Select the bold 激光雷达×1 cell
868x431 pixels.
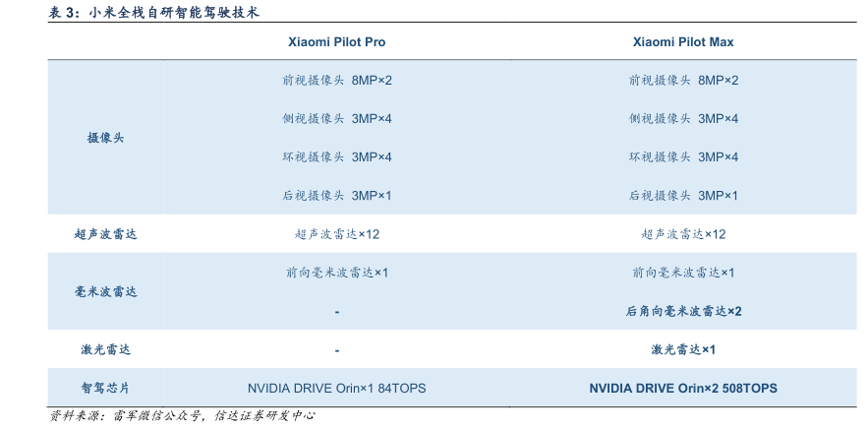(683, 349)
